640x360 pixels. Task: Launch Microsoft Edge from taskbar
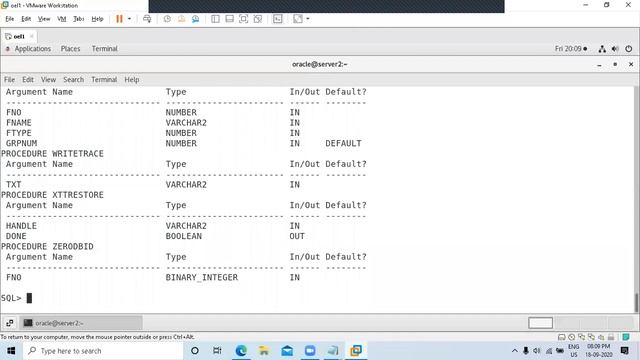(241, 351)
